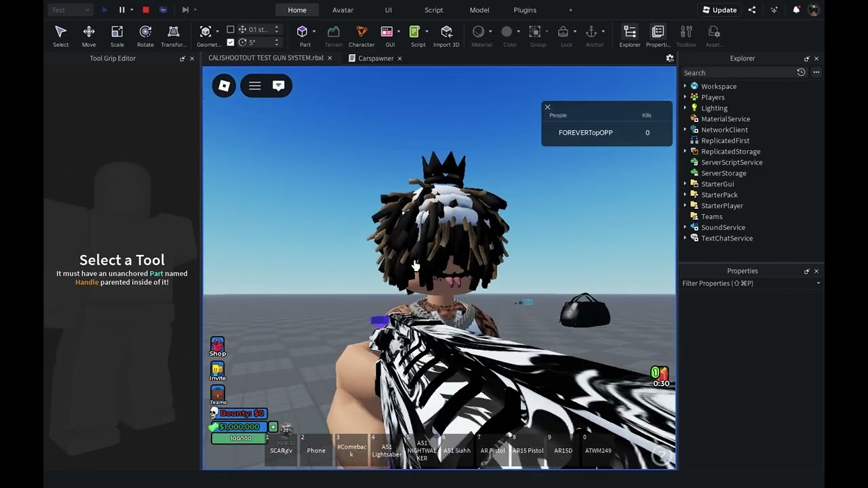Toggle the rotate snapping checkbox

(x=231, y=42)
